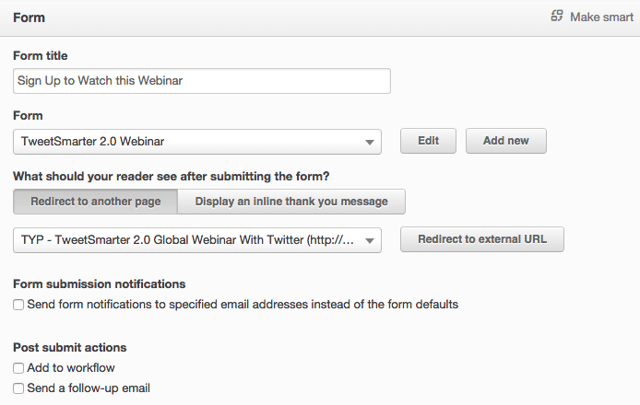Check the Add to workflow checkbox
The height and width of the screenshot is (405, 640).
19,368
